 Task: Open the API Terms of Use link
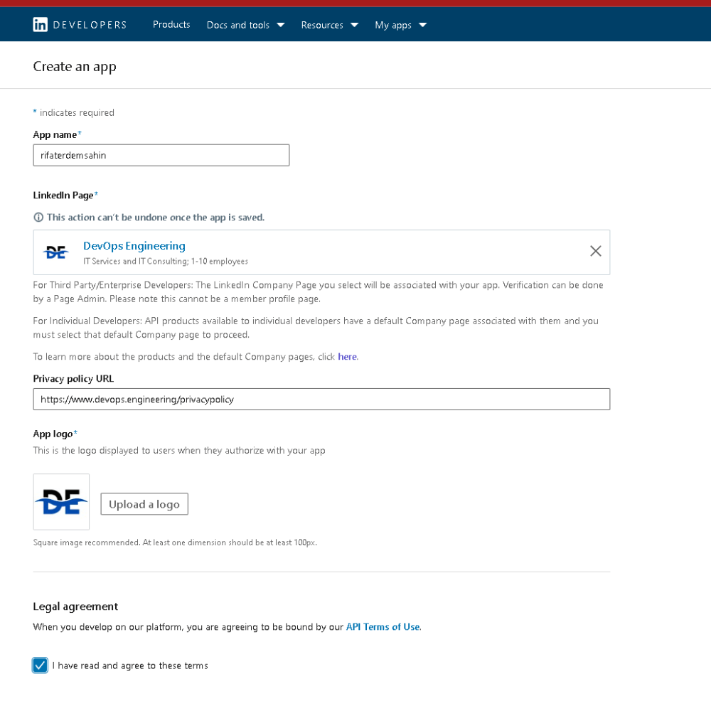click(x=383, y=627)
